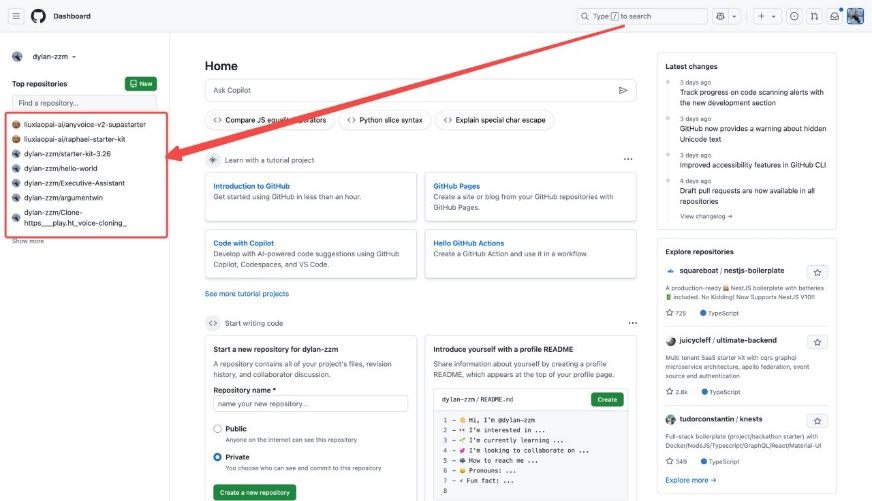
Task: Open the notifications inbox icon
Action: [x=834, y=16]
